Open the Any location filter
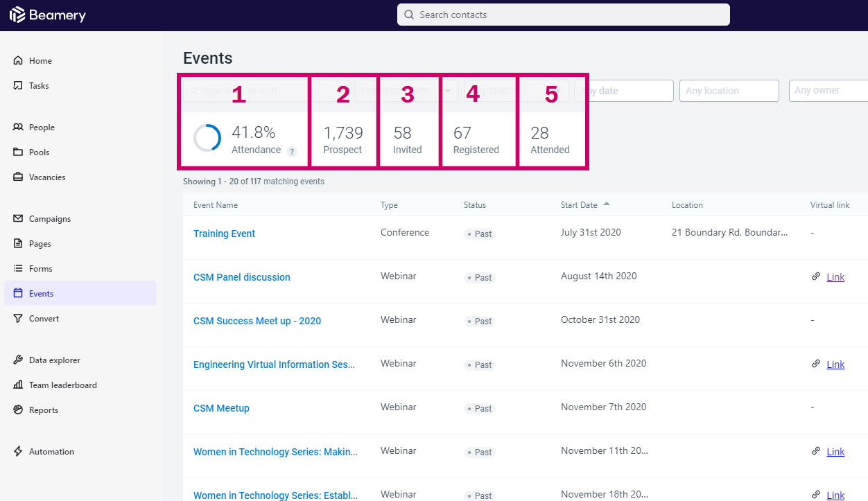Screen dimensions: 868x501 (729, 91)
